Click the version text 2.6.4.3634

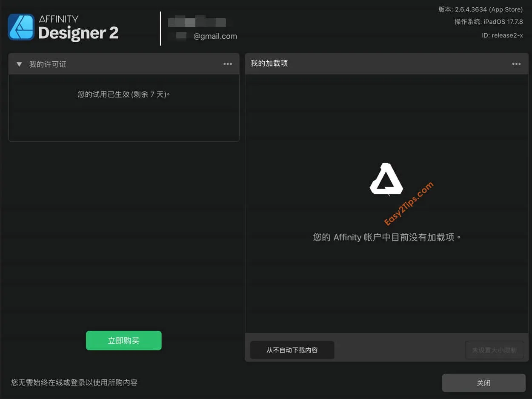pyautogui.click(x=481, y=9)
